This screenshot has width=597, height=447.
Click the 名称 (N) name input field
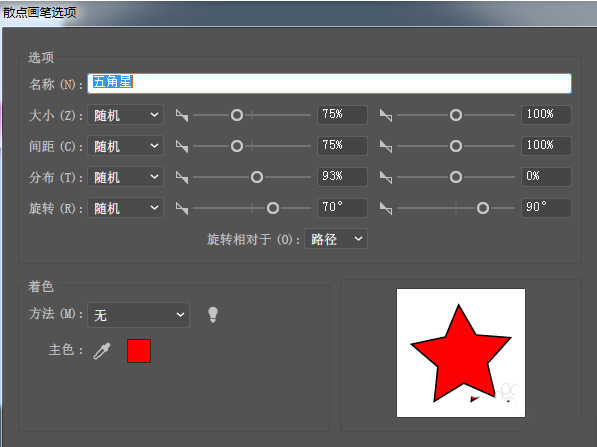[329, 83]
